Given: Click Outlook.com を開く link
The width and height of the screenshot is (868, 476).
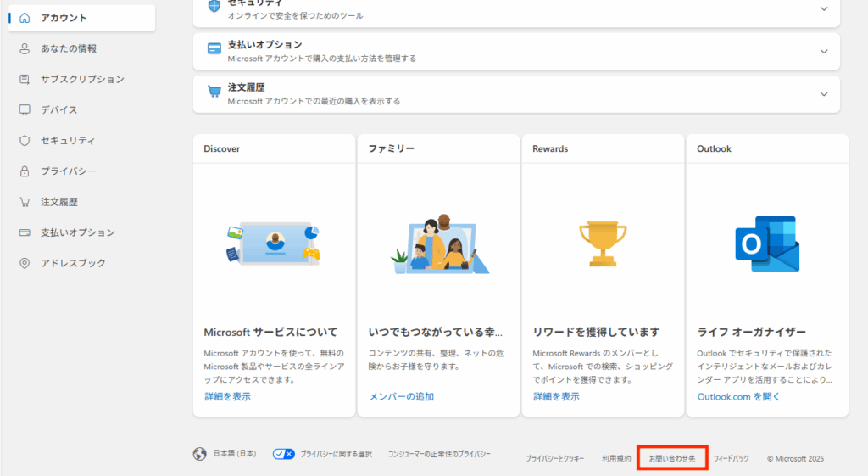Looking at the screenshot, I should tap(738, 397).
